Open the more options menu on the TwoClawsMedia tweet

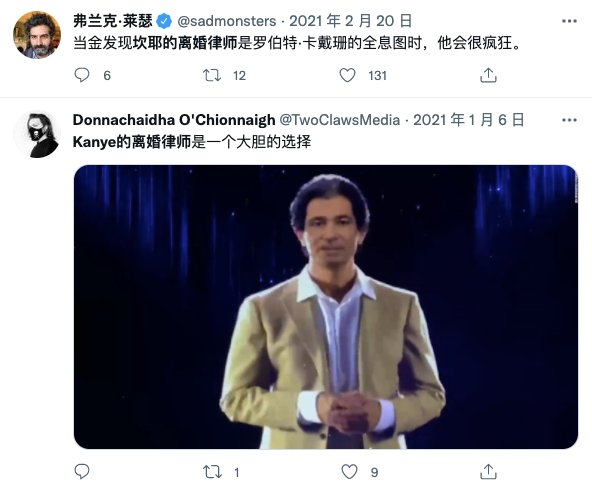point(569,120)
